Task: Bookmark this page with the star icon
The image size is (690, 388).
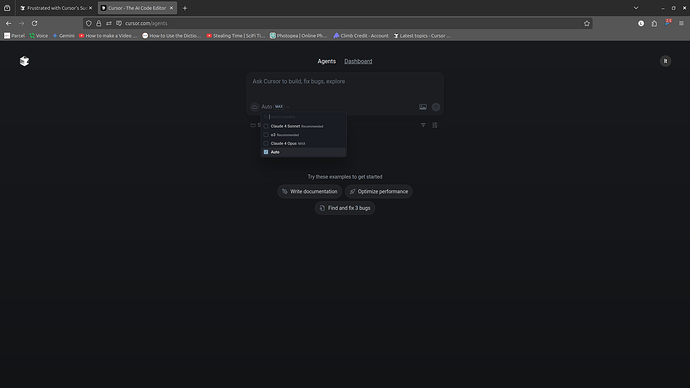Action: (587, 23)
